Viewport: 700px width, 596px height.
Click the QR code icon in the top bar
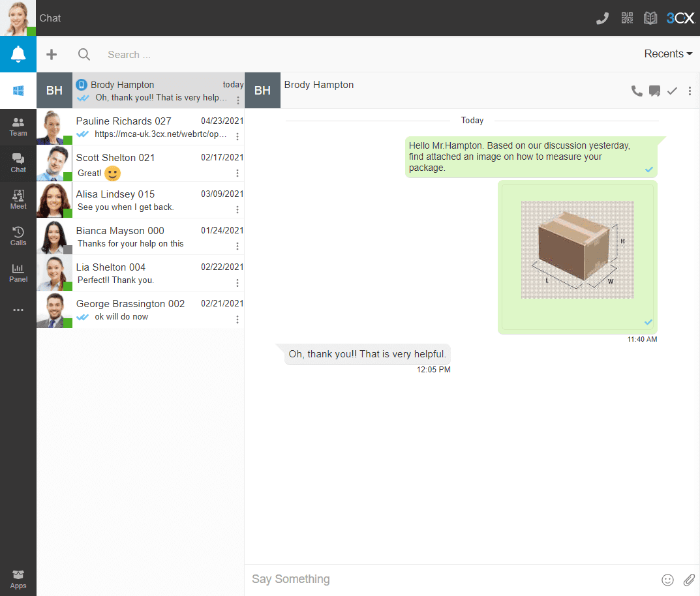point(627,18)
